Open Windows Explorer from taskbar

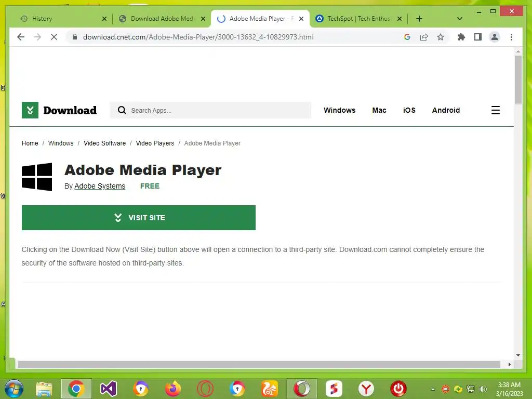pyautogui.click(x=44, y=389)
